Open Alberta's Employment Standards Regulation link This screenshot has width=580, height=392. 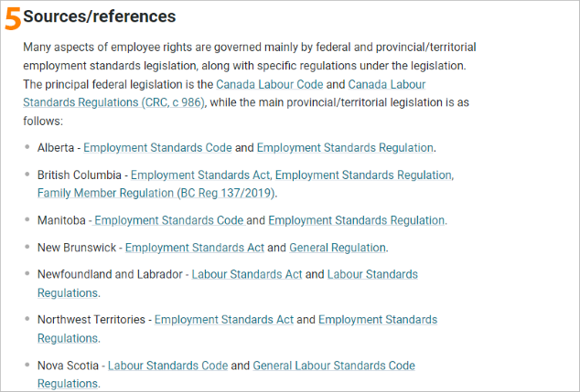[x=345, y=147]
